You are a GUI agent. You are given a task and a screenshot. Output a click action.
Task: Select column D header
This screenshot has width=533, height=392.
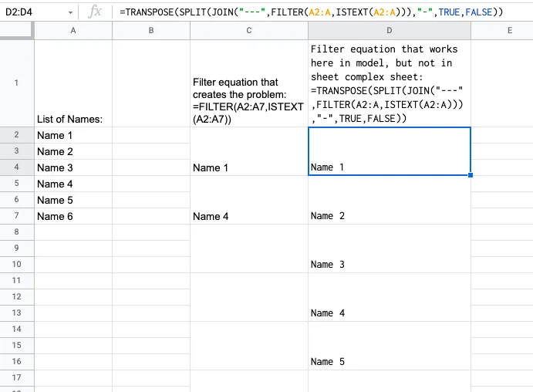(x=389, y=30)
